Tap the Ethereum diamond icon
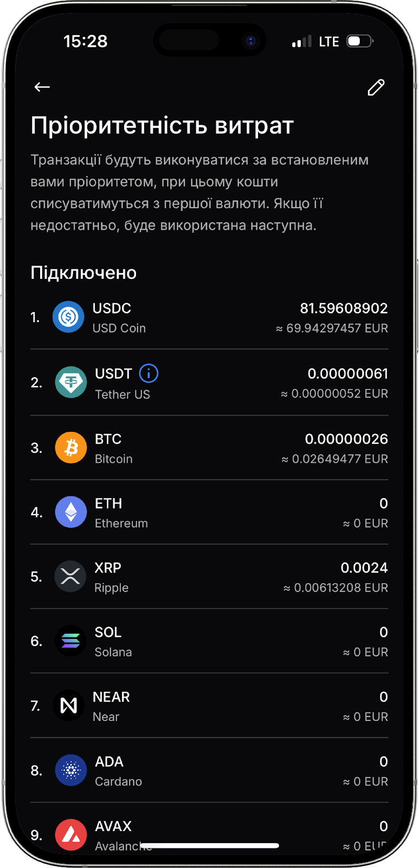The width and height of the screenshot is (419, 868). 71,512
